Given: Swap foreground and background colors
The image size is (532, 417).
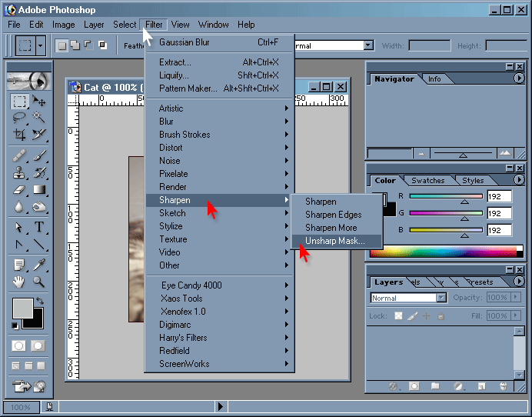Looking at the screenshot, I should click(x=40, y=301).
